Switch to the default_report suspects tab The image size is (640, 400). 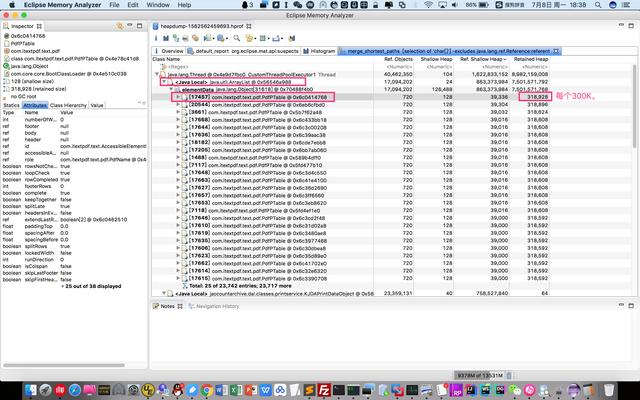coord(244,51)
